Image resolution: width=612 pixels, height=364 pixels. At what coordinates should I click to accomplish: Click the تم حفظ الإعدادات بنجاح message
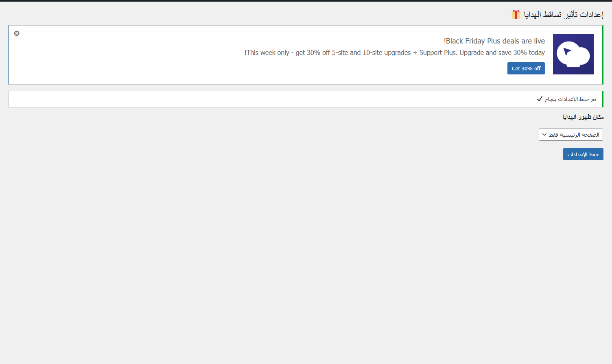pyautogui.click(x=570, y=99)
